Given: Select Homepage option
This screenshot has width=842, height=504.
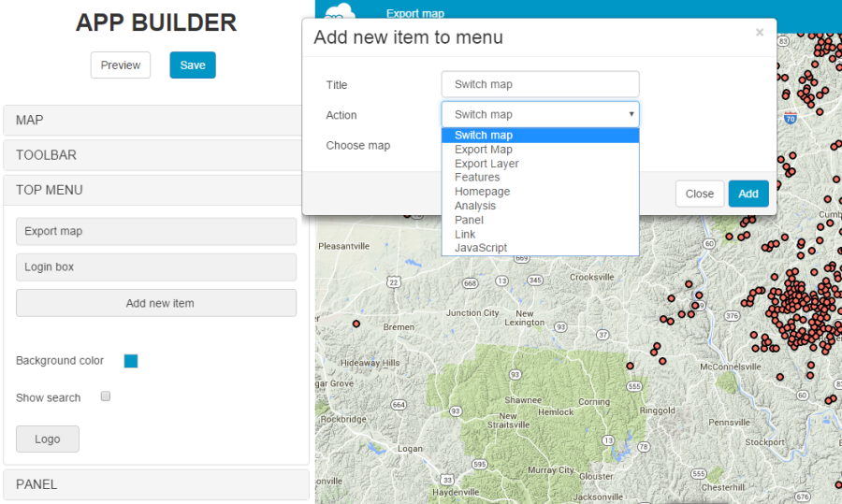Looking at the screenshot, I should pos(540,192).
